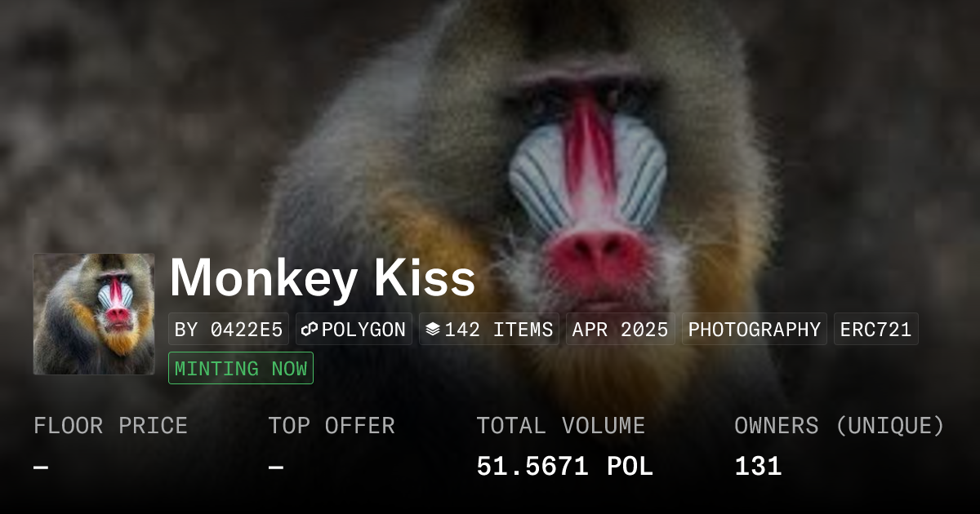Click the ERC721 token standard tag
This screenshot has height=514, width=980.
875,329
